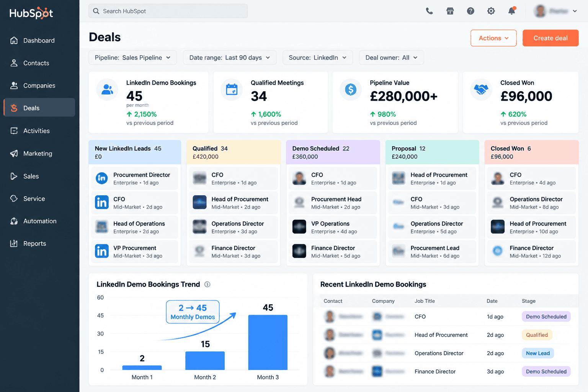Expand the user account menu chevron
Viewport: 588px width, 392px height.
point(575,11)
